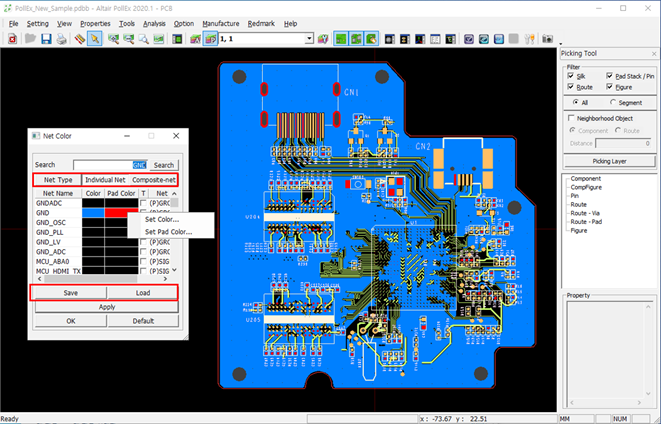
Task: Choose Set Pad Color from context menu
Action: pyautogui.click(x=168, y=232)
